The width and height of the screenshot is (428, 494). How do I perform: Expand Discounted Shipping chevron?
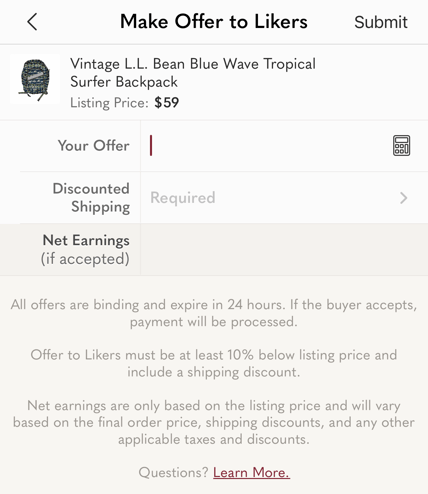(x=403, y=198)
